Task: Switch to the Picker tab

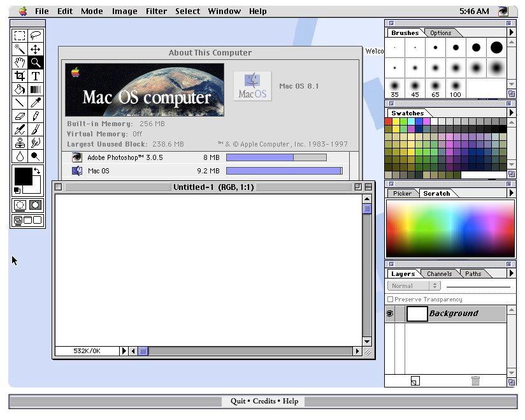Action: (402, 193)
